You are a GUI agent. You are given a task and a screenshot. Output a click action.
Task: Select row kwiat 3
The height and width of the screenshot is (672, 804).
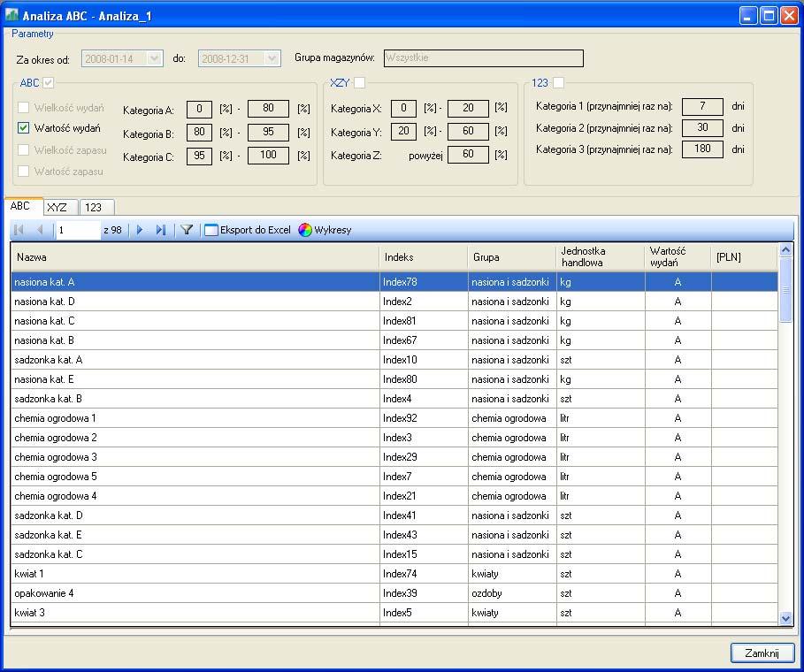[x=394, y=613]
